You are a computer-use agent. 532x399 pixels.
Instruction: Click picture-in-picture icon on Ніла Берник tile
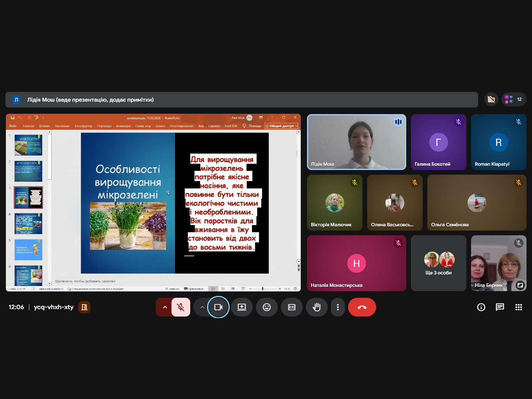[x=520, y=285]
